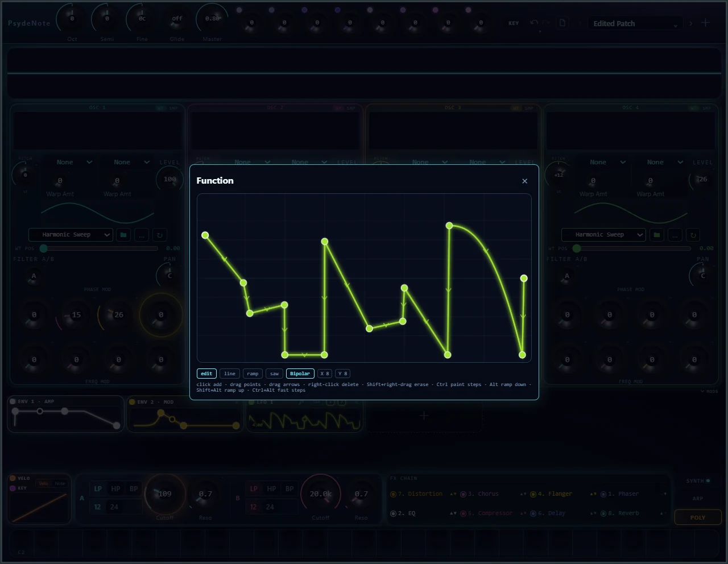This screenshot has width=728, height=564.
Task: Toggle the Reverb effect power icon
Action: click(603, 513)
